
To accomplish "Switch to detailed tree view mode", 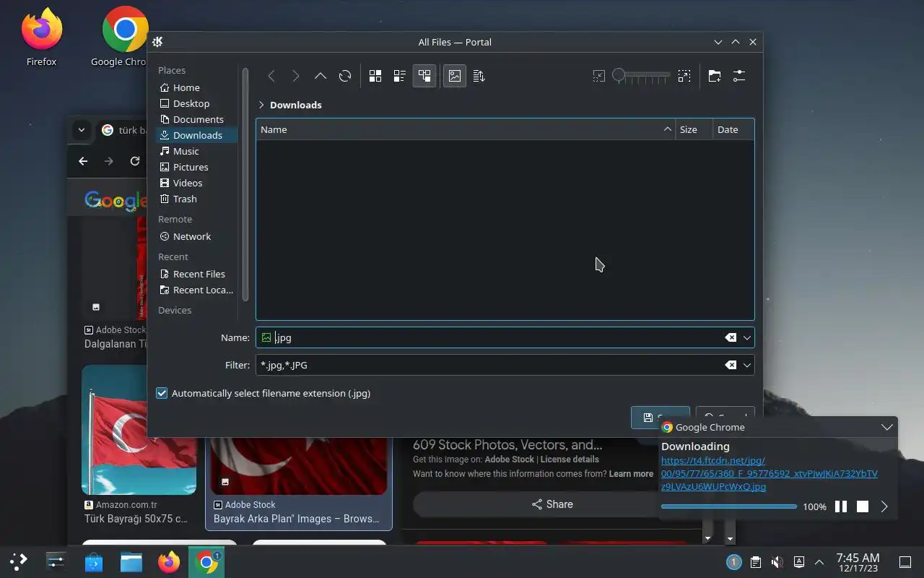I will [424, 76].
